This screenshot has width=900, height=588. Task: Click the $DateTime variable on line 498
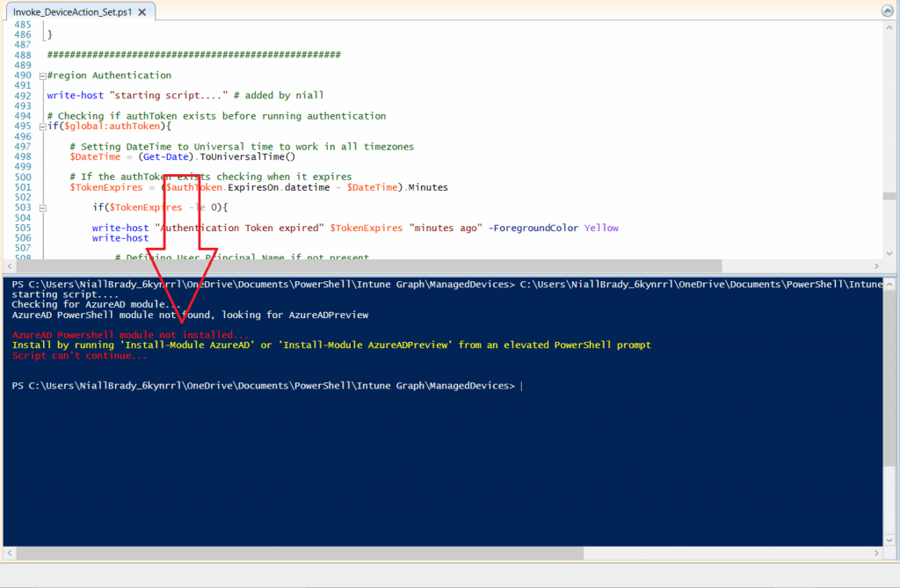(95, 156)
